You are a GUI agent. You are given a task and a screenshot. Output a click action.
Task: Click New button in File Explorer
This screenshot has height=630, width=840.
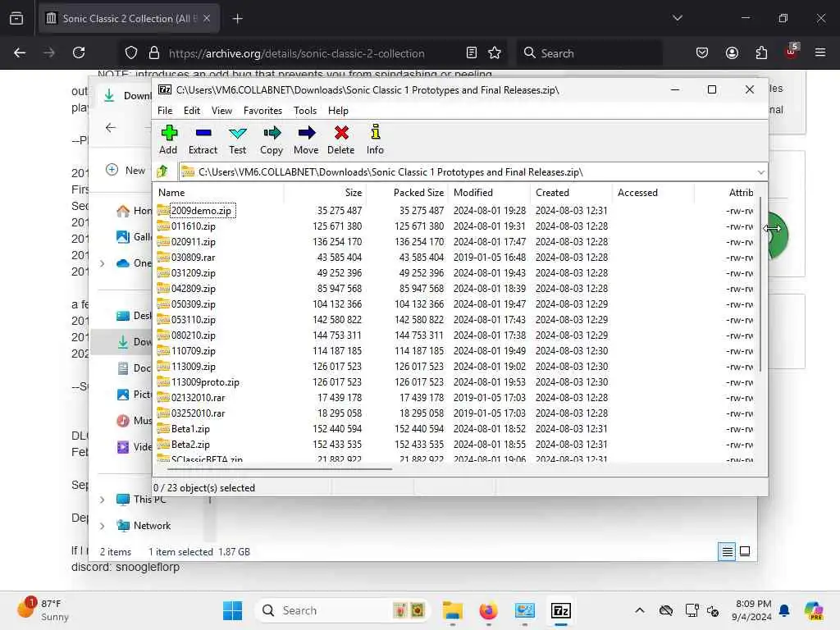pyautogui.click(x=126, y=171)
